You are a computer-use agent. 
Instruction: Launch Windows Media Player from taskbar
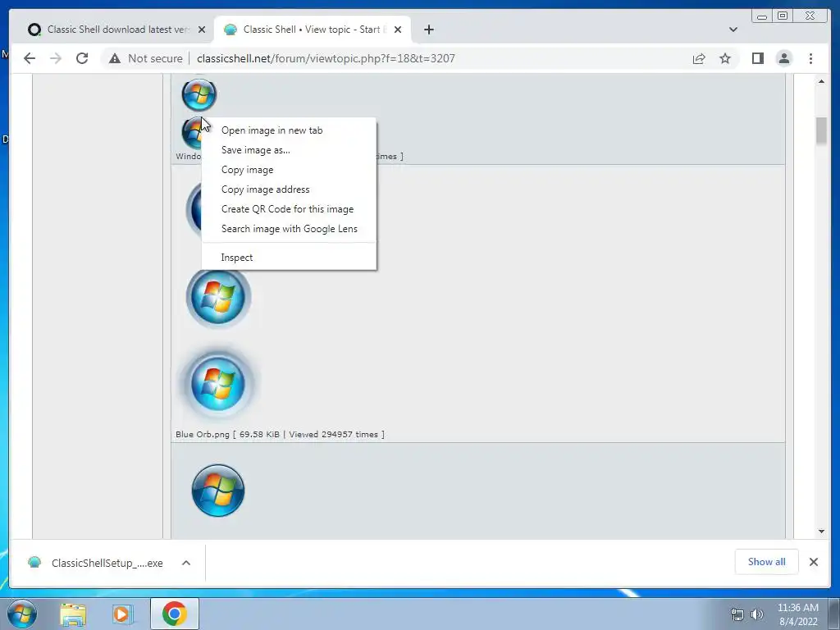tap(122, 614)
